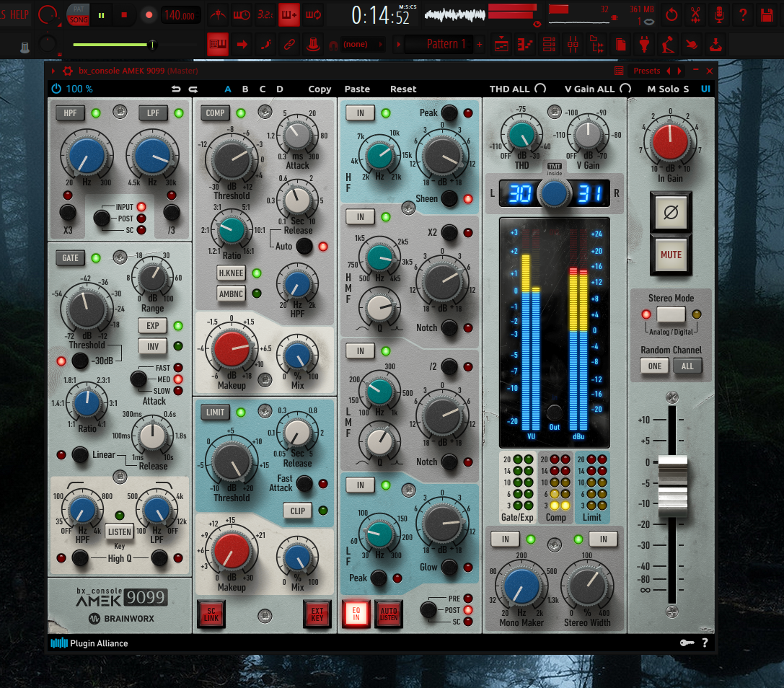Click Random Channel ALL button
This screenshot has width=784, height=688.
pos(687,366)
